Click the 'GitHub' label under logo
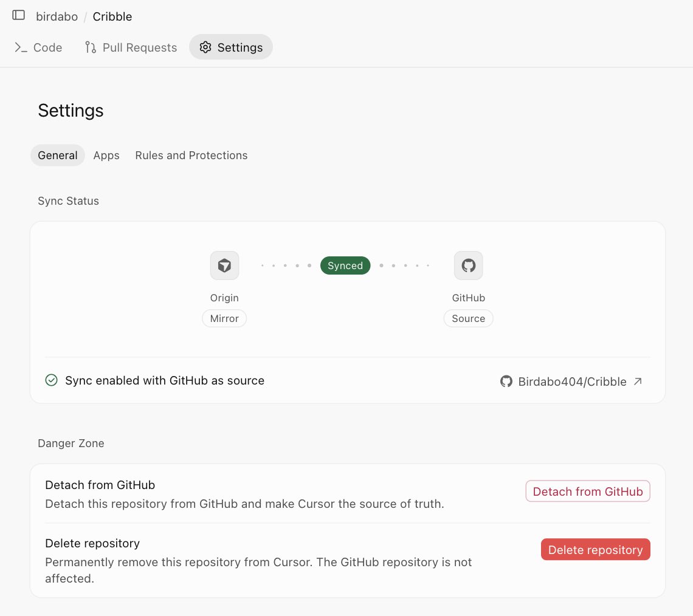 [469, 298]
